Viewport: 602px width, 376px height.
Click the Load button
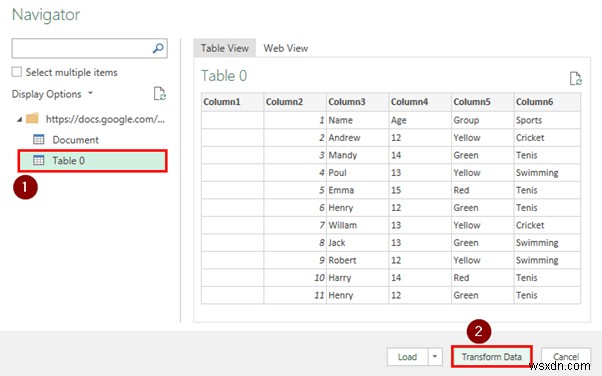(407, 356)
